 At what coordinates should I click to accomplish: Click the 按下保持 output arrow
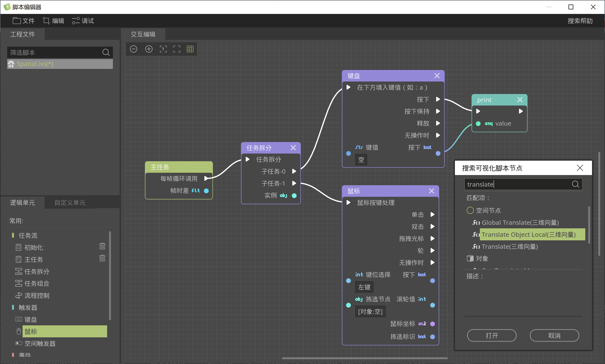click(438, 111)
